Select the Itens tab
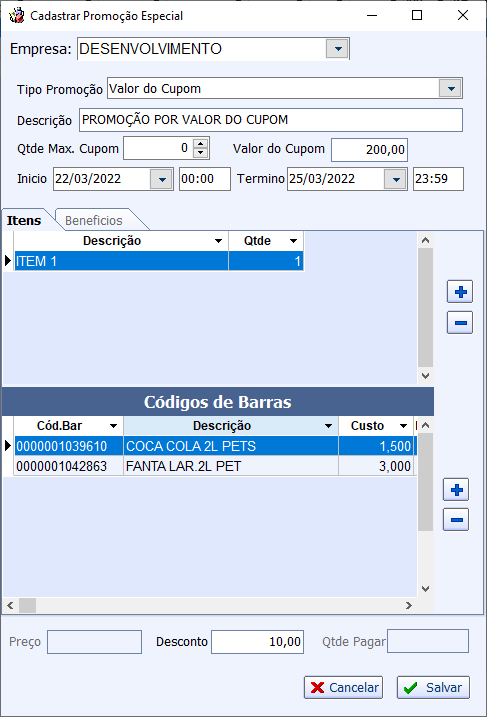 [x=24, y=220]
